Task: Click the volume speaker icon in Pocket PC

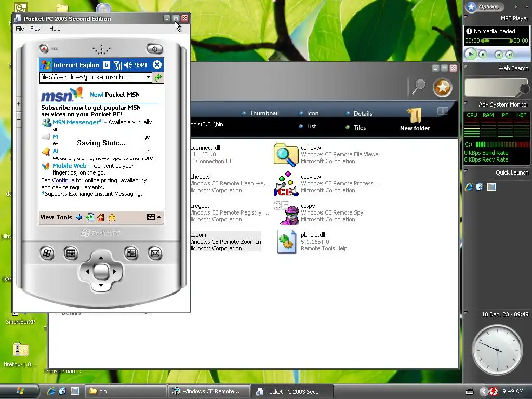Action: pyautogui.click(x=128, y=65)
